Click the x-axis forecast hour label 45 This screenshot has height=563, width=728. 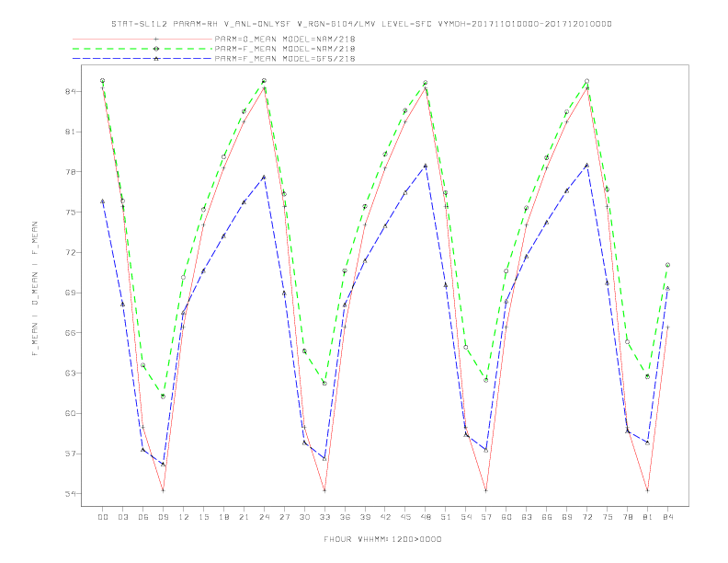(x=405, y=517)
